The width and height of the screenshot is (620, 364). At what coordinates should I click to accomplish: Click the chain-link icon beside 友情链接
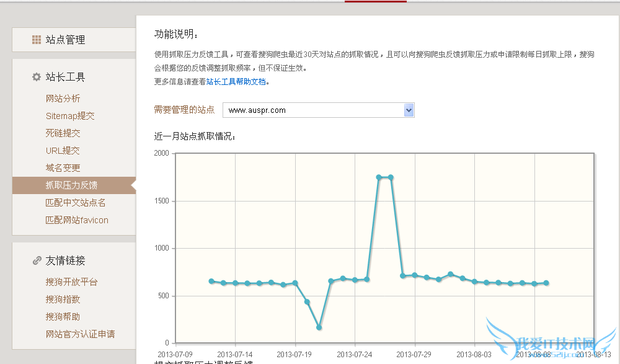pyautogui.click(x=37, y=261)
